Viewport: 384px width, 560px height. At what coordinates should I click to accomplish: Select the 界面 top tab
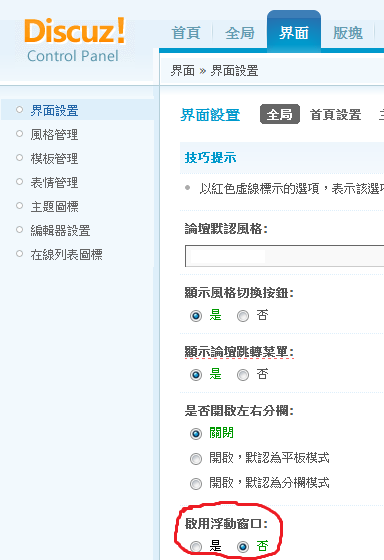[x=294, y=31]
